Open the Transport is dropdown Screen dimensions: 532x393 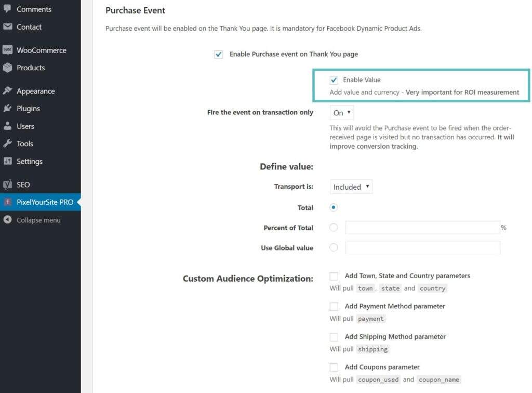[351, 187]
